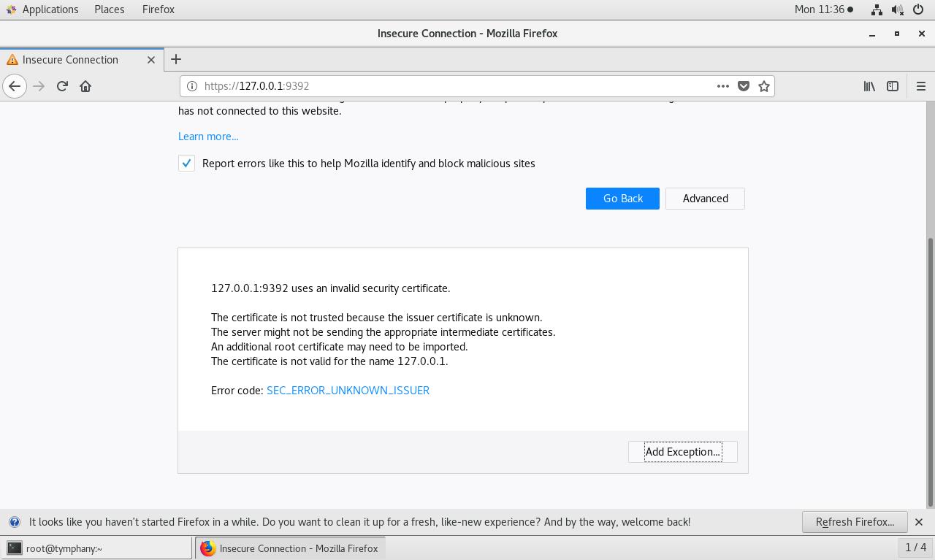Click the Firefox icon in the taskbar

(x=208, y=548)
